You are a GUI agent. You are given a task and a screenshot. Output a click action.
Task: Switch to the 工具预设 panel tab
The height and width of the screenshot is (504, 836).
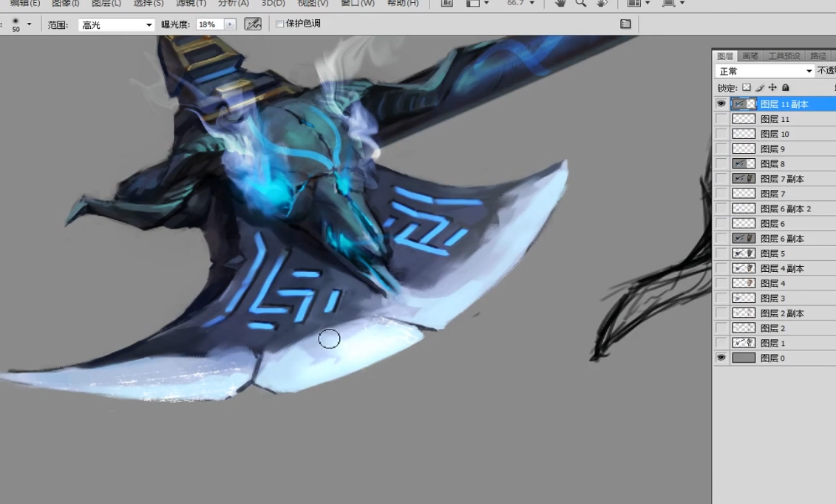[784, 56]
